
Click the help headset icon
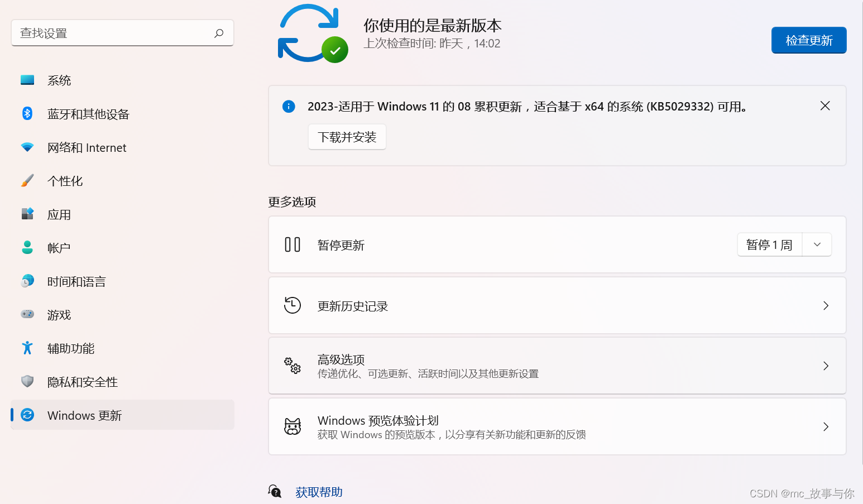click(275, 491)
